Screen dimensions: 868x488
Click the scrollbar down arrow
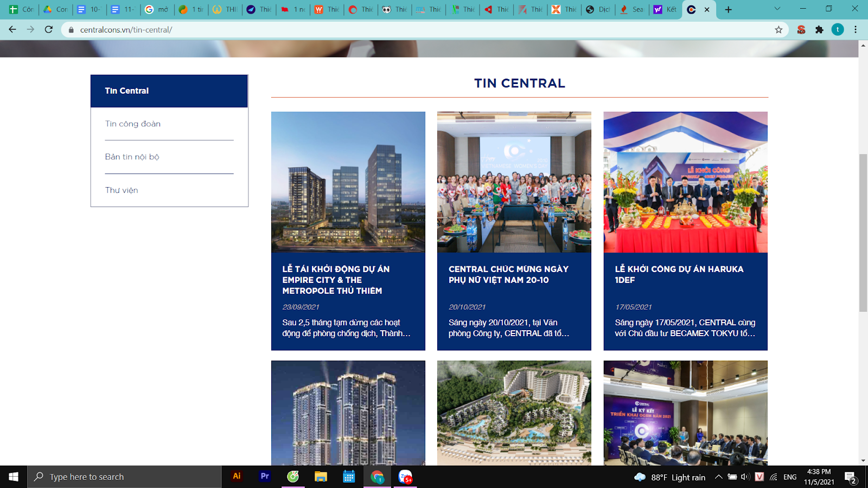(x=863, y=460)
